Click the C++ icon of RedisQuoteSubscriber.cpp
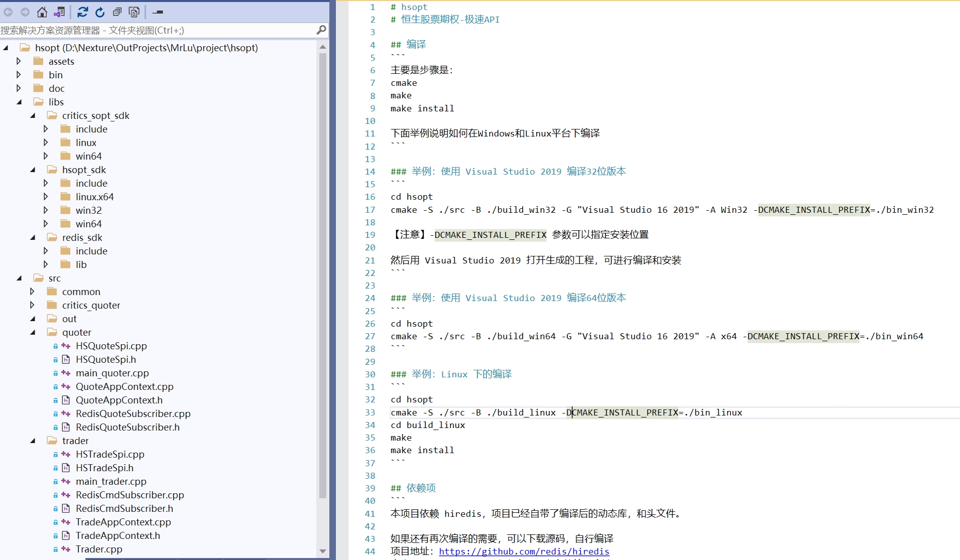The height and width of the screenshot is (560, 960). (x=66, y=413)
